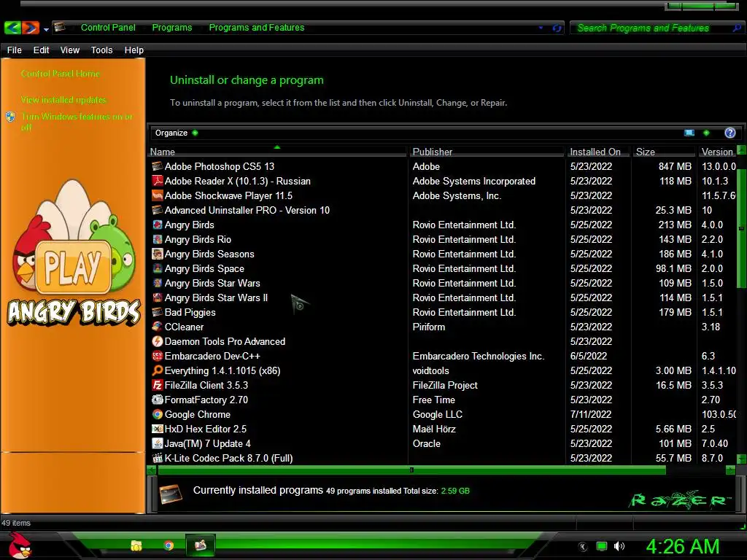Open Chrome from the taskbar
Viewport: 747px width, 560px height.
point(169,545)
